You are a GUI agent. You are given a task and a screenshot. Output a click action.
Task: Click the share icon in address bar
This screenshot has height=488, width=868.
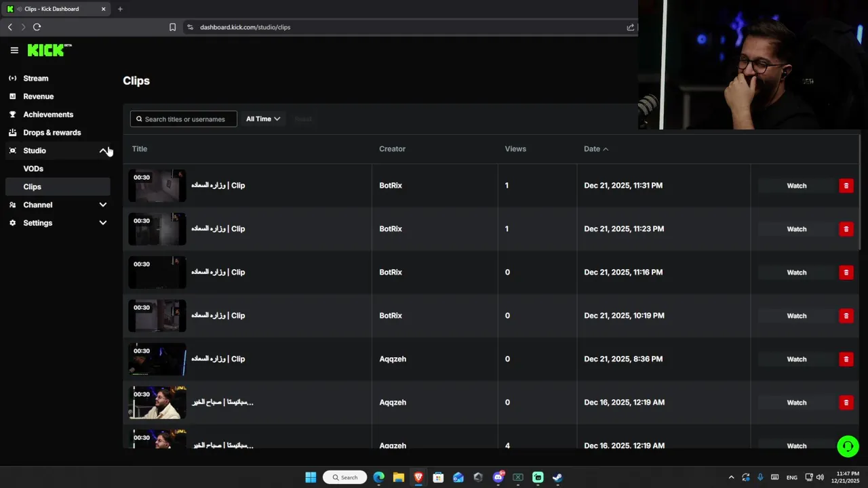pyautogui.click(x=631, y=27)
